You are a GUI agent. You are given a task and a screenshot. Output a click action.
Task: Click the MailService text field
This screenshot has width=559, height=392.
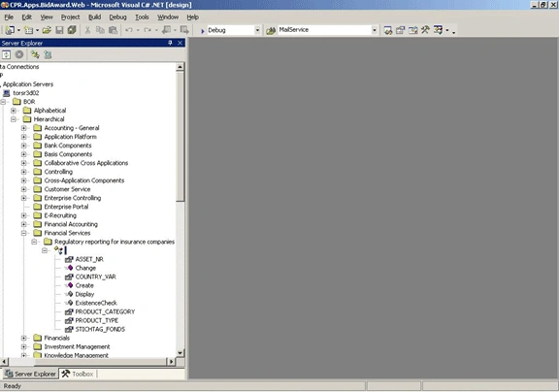point(323,30)
